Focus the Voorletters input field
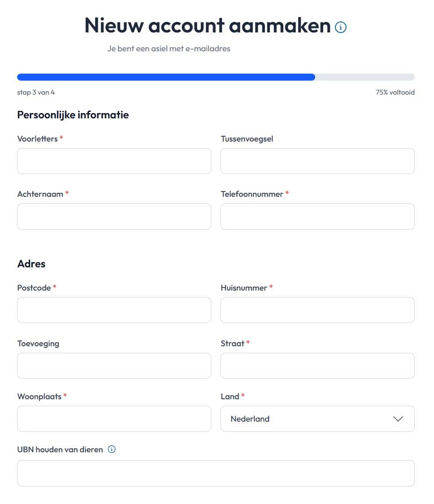Image resolution: width=434 pixels, height=504 pixels. (x=114, y=161)
